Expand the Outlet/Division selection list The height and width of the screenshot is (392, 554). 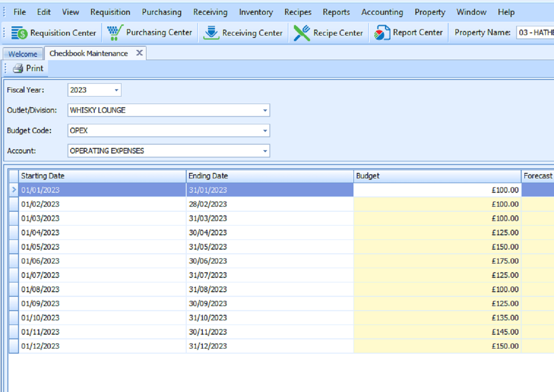[x=265, y=110]
